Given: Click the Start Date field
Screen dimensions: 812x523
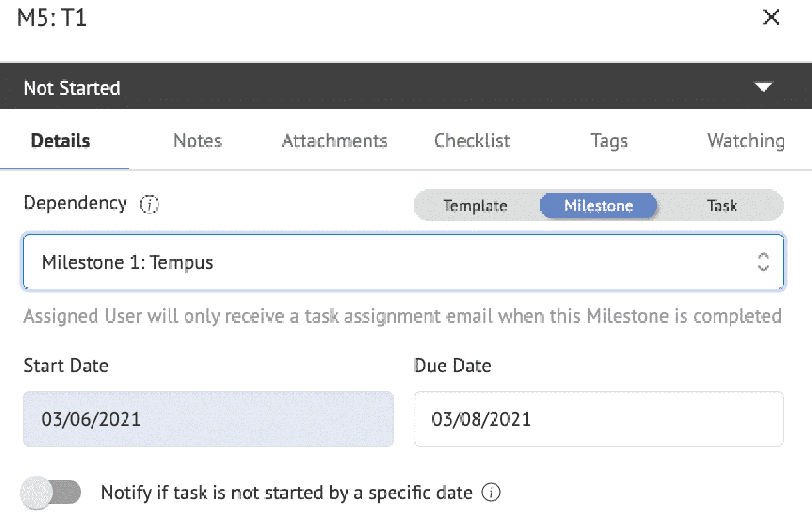Looking at the screenshot, I should click(x=208, y=419).
